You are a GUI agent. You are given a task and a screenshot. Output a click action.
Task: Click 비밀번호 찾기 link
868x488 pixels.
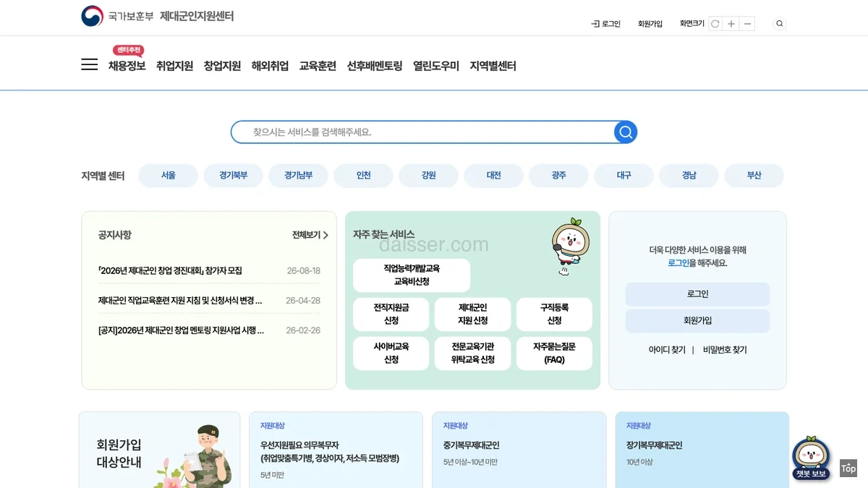tap(725, 350)
